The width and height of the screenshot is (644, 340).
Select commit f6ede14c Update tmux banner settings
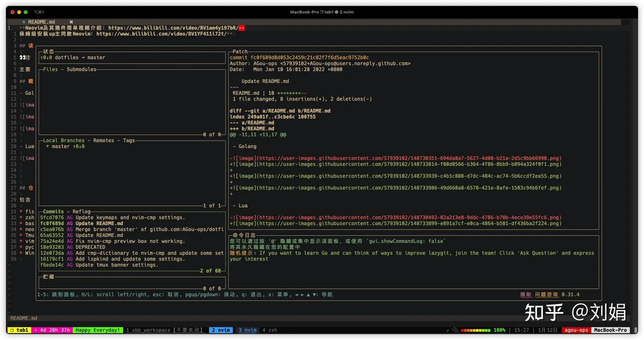(x=132, y=265)
